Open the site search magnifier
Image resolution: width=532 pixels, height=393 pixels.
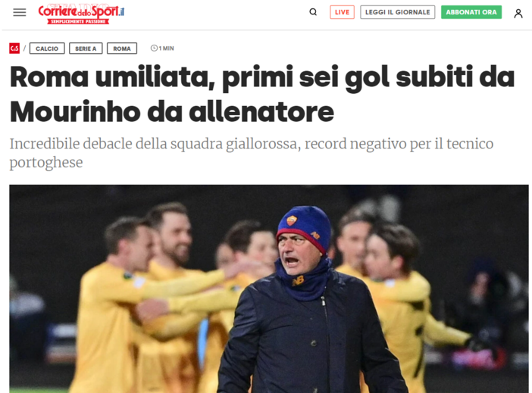point(313,12)
